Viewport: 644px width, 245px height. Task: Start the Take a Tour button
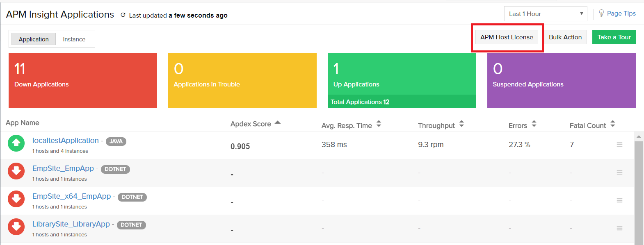pos(614,37)
